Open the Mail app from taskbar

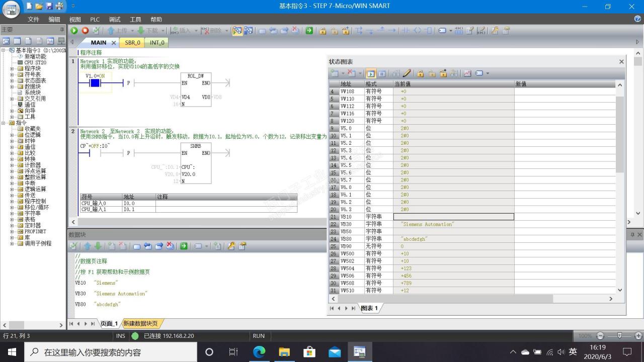335,352
